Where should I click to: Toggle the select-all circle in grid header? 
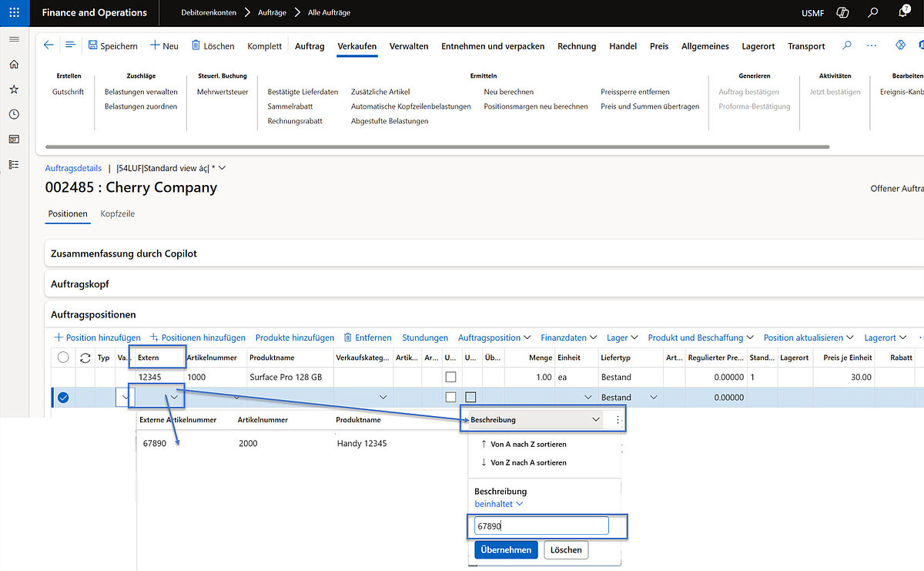(63, 358)
